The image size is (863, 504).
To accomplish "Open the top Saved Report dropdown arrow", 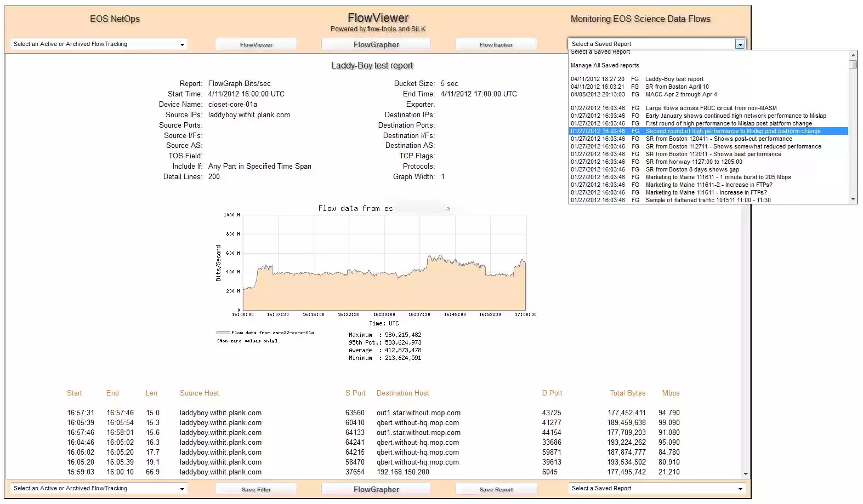I will click(x=740, y=44).
